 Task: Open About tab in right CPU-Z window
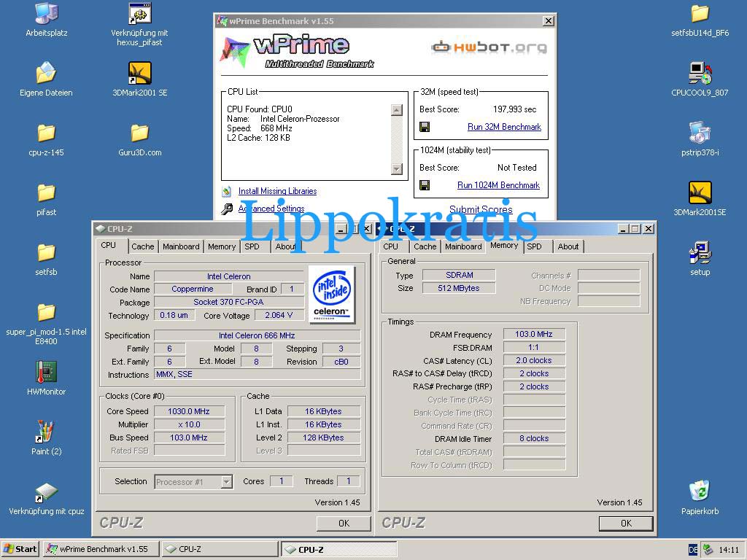pos(568,246)
